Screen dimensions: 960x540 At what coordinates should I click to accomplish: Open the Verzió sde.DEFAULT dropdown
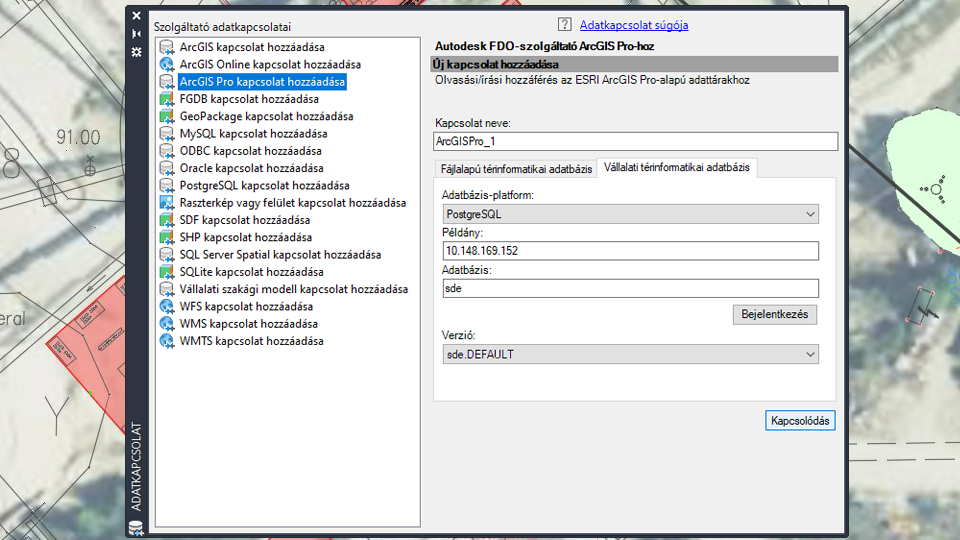tap(630, 354)
